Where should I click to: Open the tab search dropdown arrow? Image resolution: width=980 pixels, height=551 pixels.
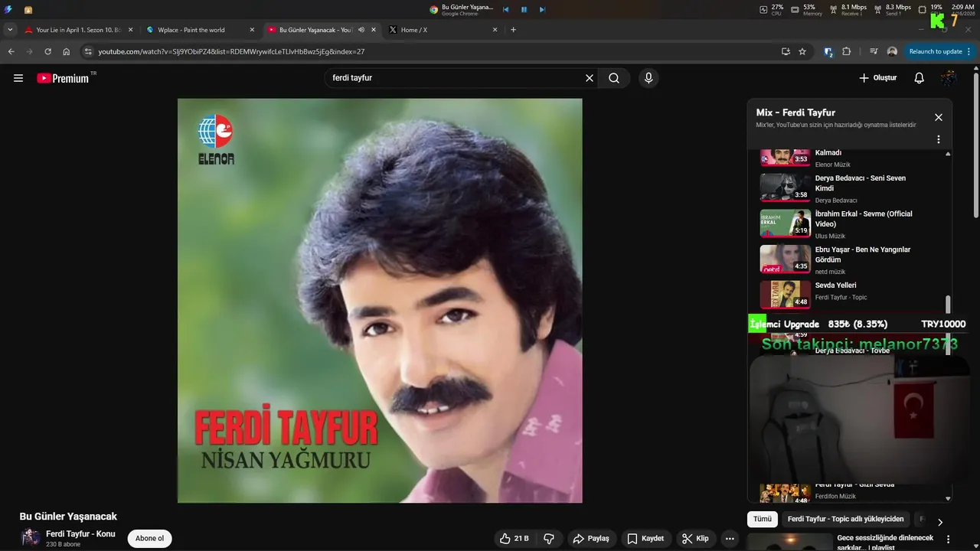[10, 30]
